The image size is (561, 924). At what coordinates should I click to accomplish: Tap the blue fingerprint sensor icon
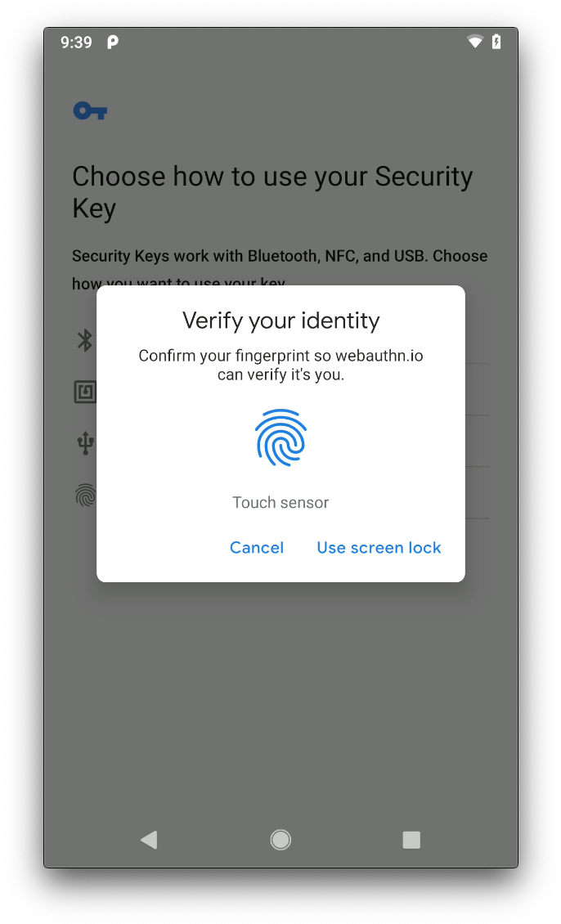pos(280,437)
